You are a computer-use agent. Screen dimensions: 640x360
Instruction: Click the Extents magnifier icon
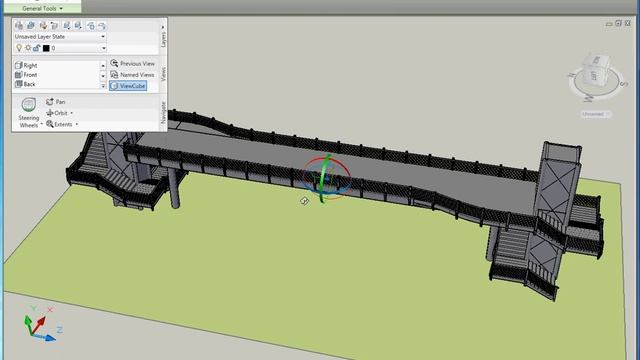coord(50,124)
